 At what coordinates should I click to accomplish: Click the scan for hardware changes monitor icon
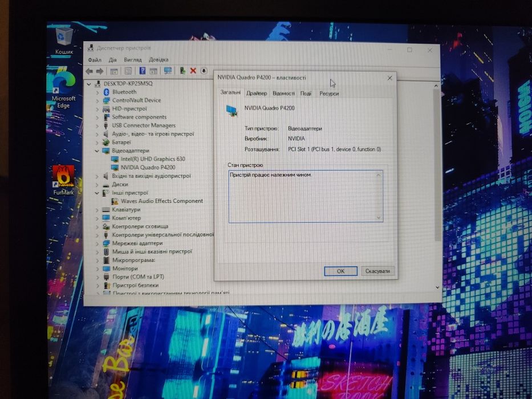pyautogui.click(x=168, y=71)
